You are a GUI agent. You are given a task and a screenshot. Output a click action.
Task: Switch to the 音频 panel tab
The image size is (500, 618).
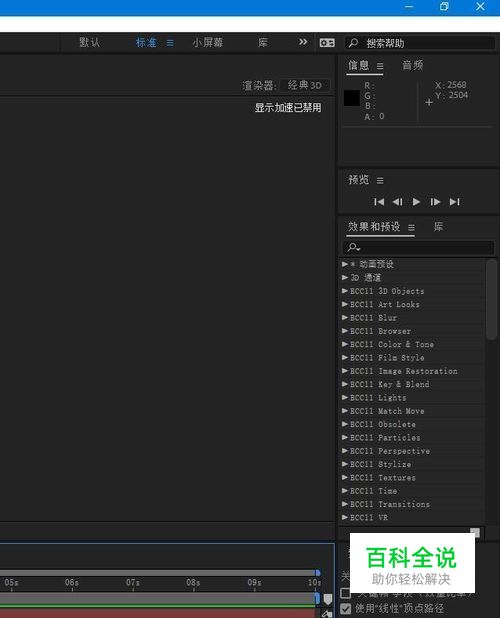413,65
